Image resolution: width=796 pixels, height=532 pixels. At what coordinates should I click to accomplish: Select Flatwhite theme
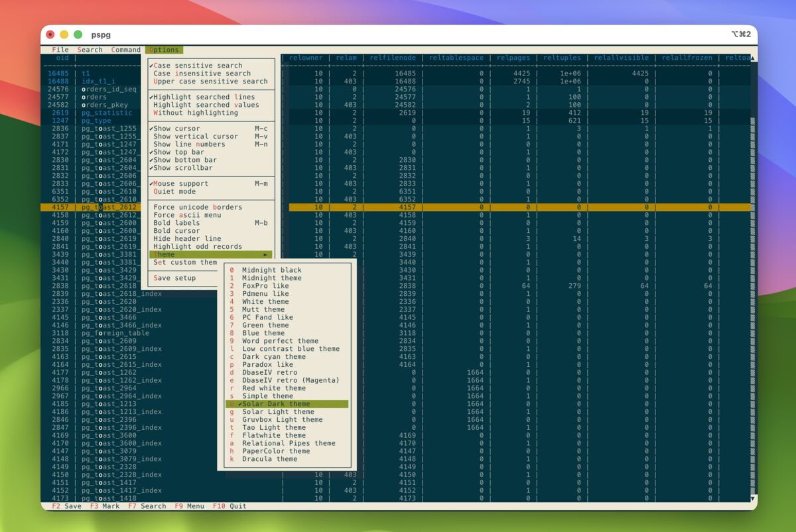pyautogui.click(x=287, y=436)
